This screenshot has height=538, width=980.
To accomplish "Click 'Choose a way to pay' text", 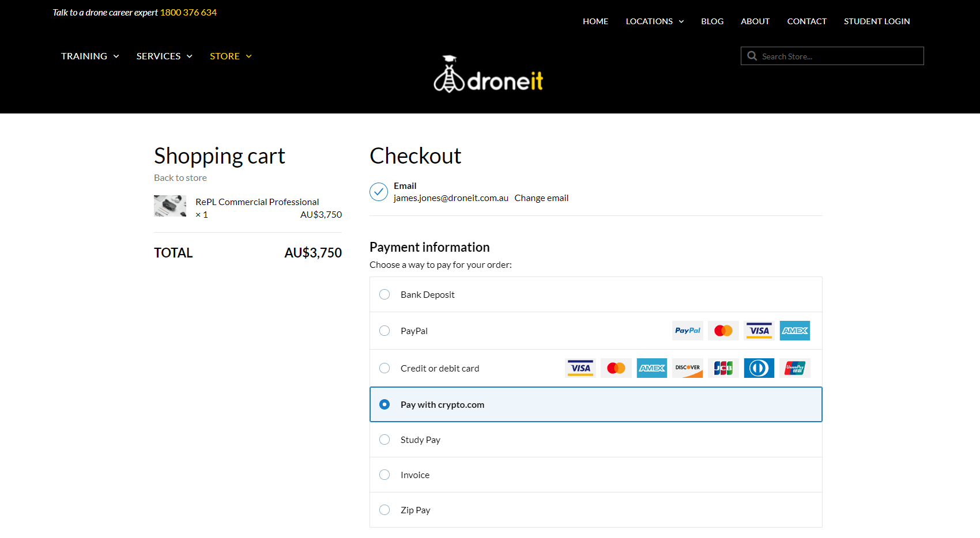I will point(440,265).
